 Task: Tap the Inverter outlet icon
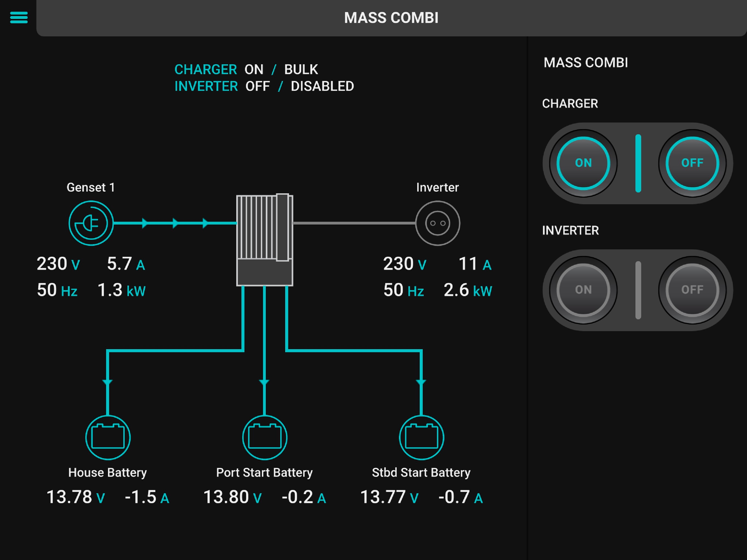tap(437, 223)
